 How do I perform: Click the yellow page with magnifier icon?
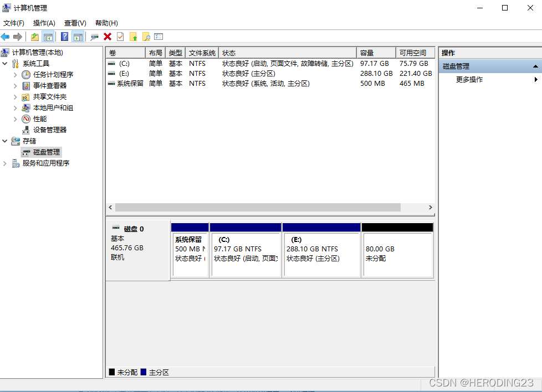click(x=146, y=37)
